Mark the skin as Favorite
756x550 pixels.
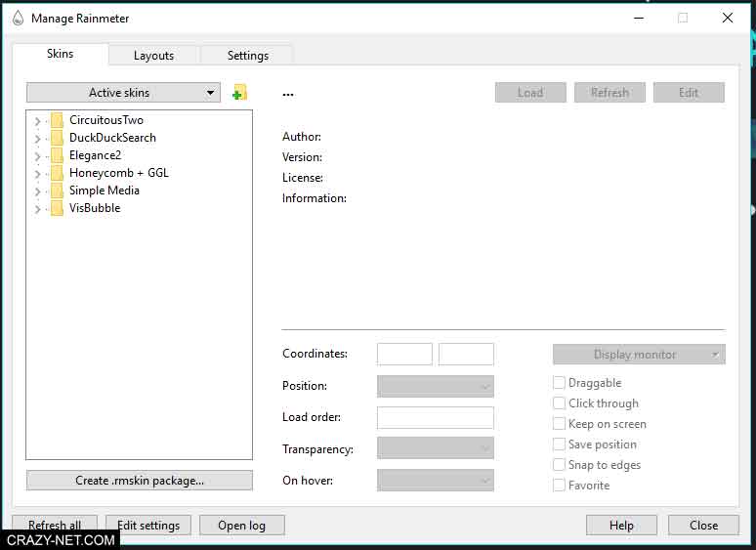click(x=559, y=485)
